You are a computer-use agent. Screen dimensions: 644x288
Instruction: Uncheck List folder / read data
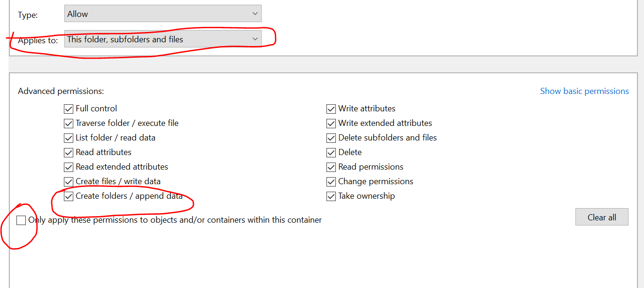tap(69, 138)
